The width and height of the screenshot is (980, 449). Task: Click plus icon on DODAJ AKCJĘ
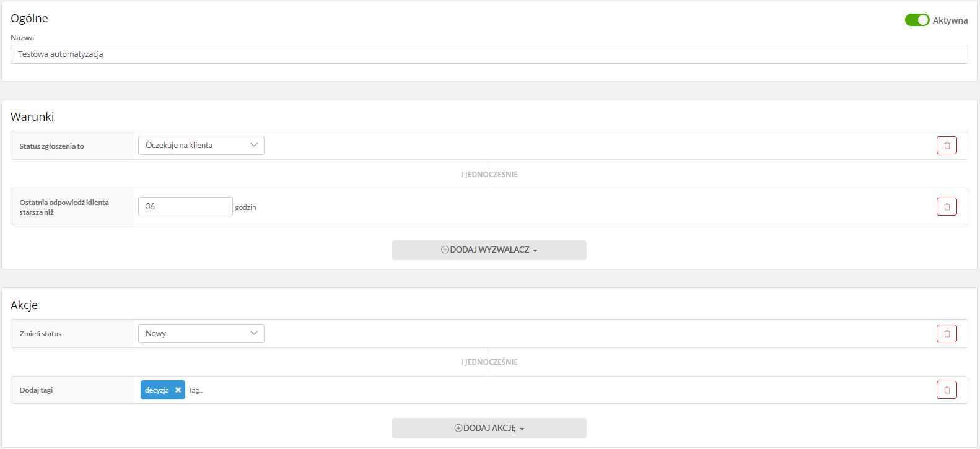click(458, 428)
